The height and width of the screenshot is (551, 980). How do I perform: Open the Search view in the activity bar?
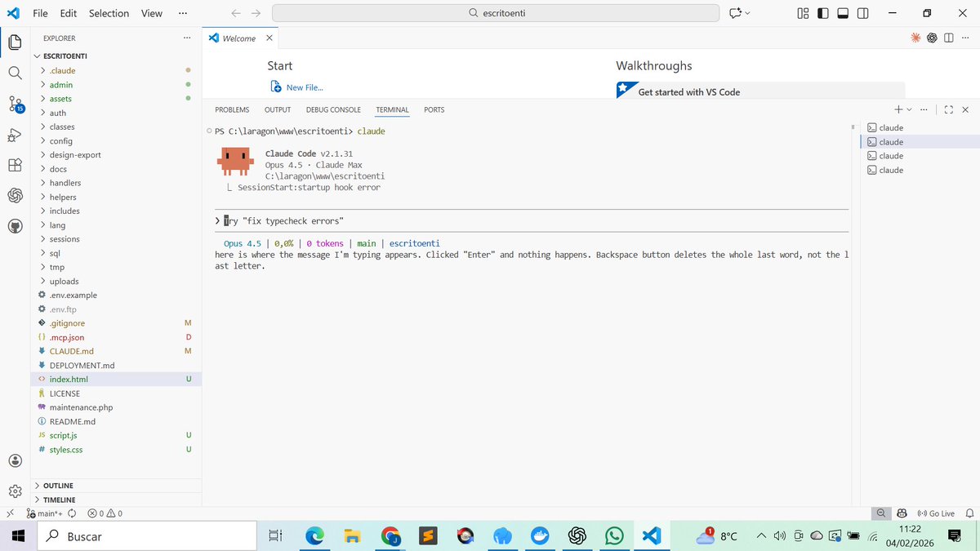15,73
